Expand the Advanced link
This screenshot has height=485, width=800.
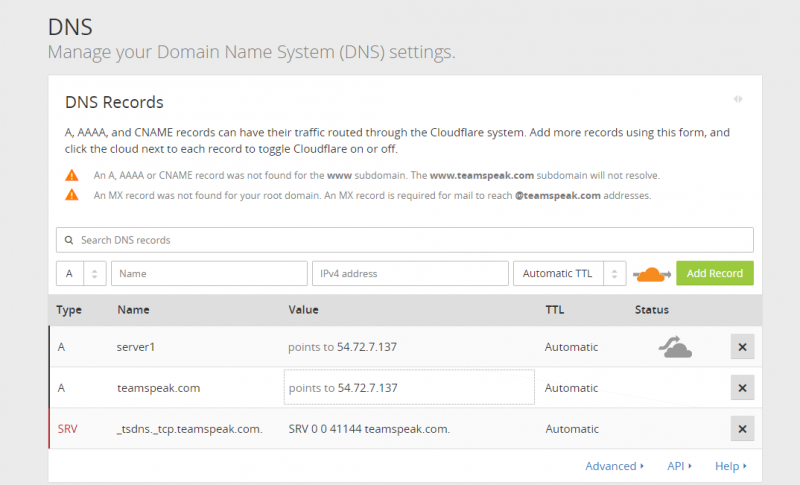tap(614, 466)
